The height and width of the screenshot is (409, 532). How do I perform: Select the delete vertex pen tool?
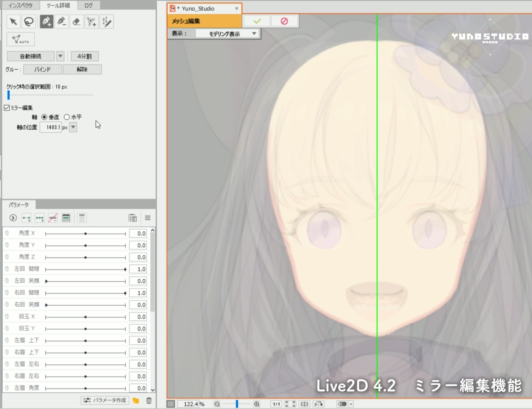click(x=62, y=22)
